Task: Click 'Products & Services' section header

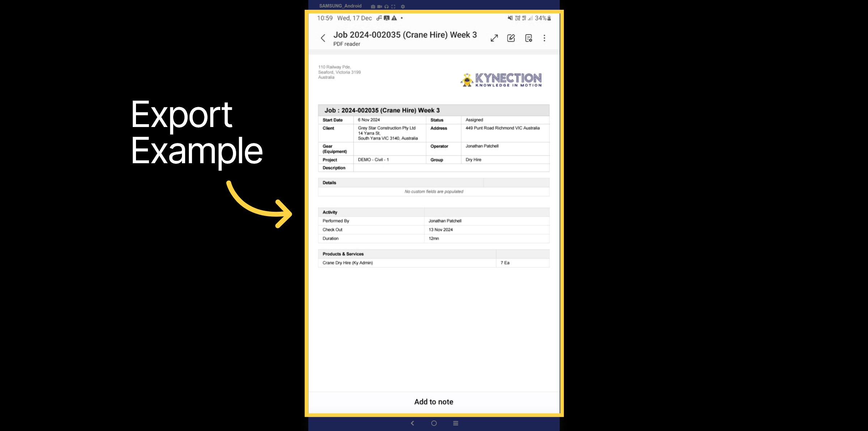Action: click(x=343, y=254)
